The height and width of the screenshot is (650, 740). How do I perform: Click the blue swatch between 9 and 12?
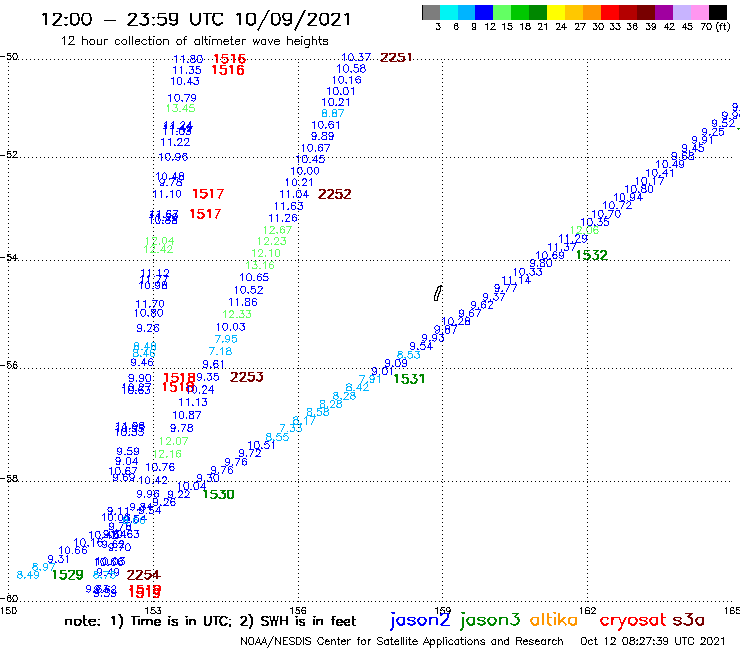pyautogui.click(x=484, y=12)
